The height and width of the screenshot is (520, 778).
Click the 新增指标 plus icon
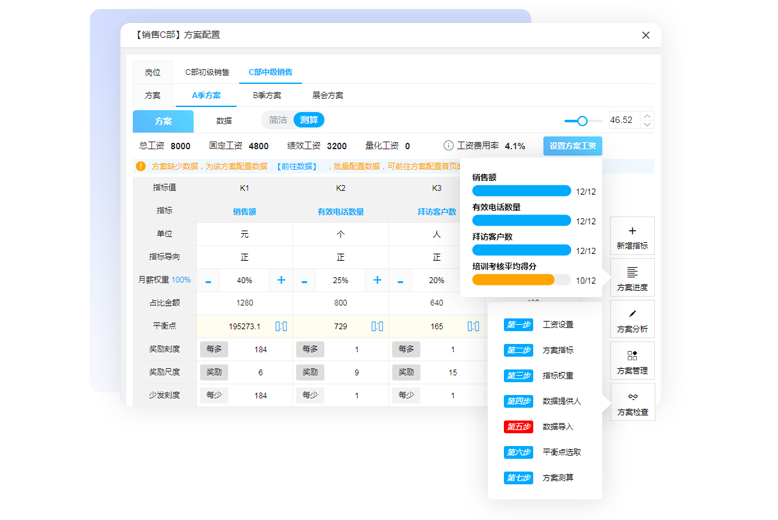[x=632, y=231]
